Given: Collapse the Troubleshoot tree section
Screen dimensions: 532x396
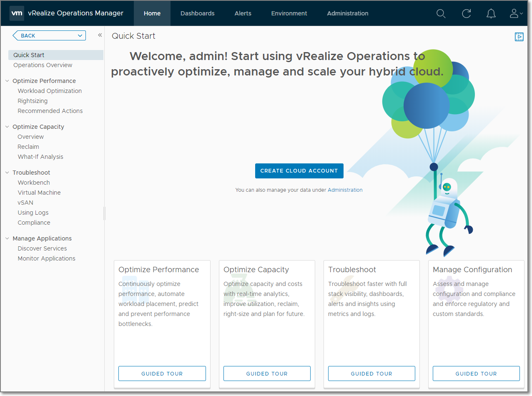Looking at the screenshot, I should point(7,173).
